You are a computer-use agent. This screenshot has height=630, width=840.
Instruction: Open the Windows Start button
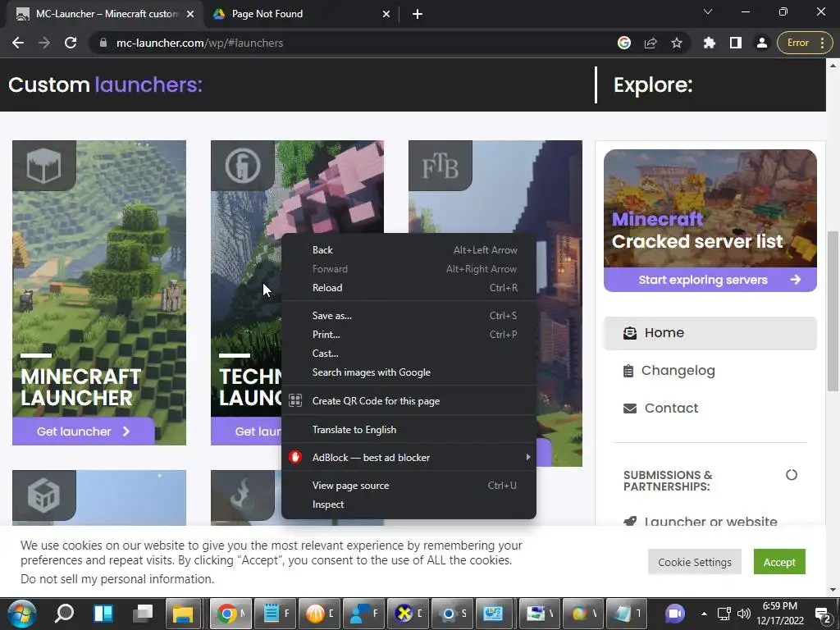tap(21, 614)
